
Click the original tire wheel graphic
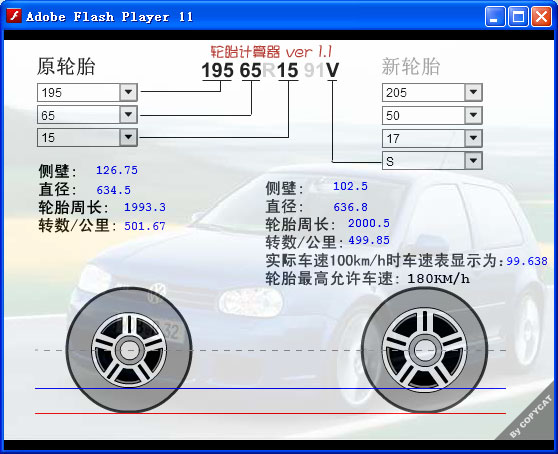(129, 350)
